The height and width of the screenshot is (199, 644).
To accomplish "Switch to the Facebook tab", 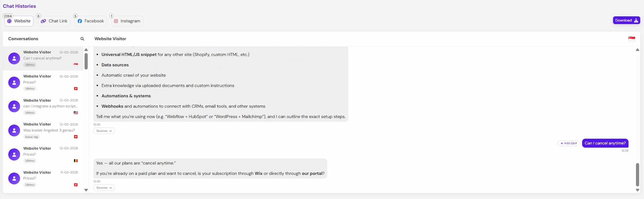I will coord(90,21).
